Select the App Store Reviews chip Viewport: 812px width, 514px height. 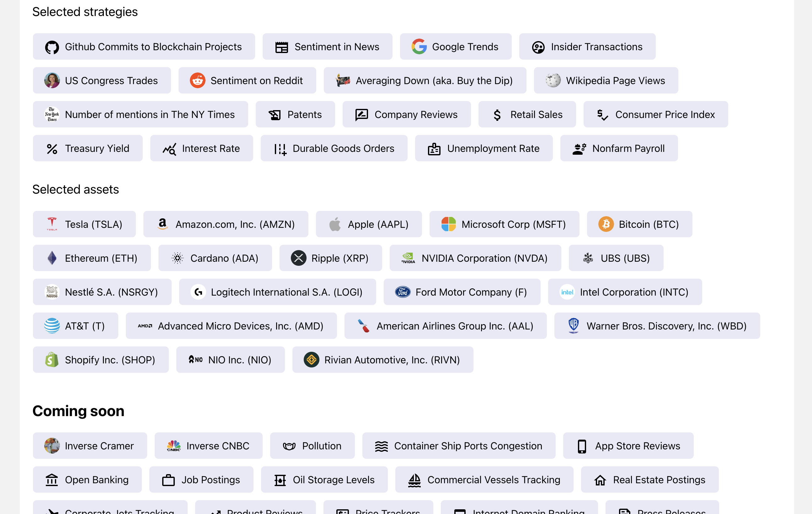click(x=628, y=446)
